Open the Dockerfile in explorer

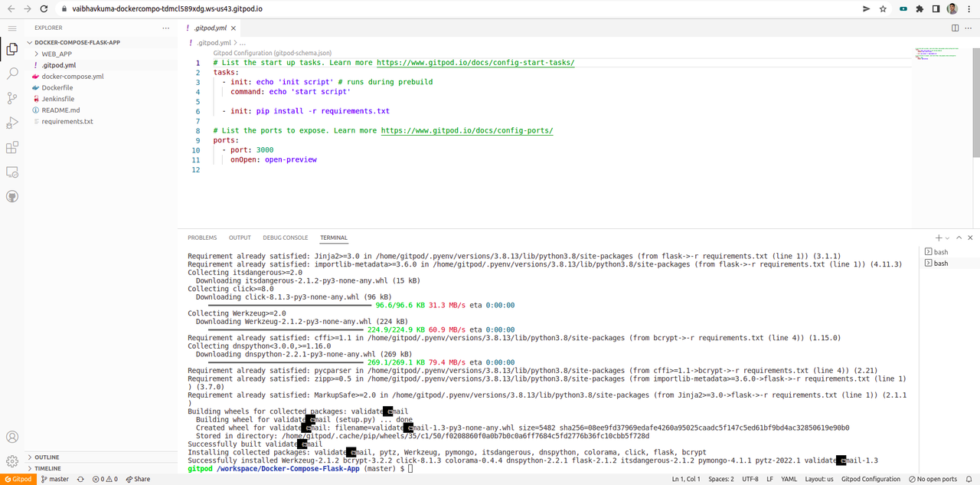click(x=101, y=87)
